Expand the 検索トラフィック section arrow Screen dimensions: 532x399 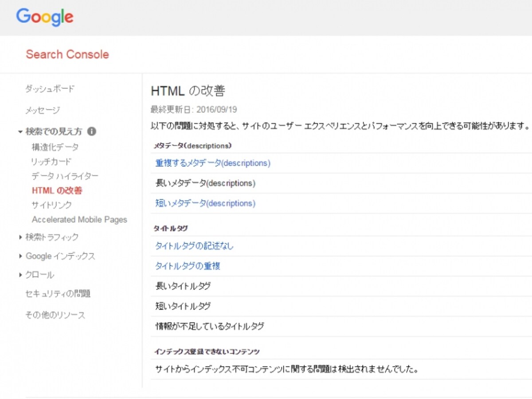(x=20, y=237)
